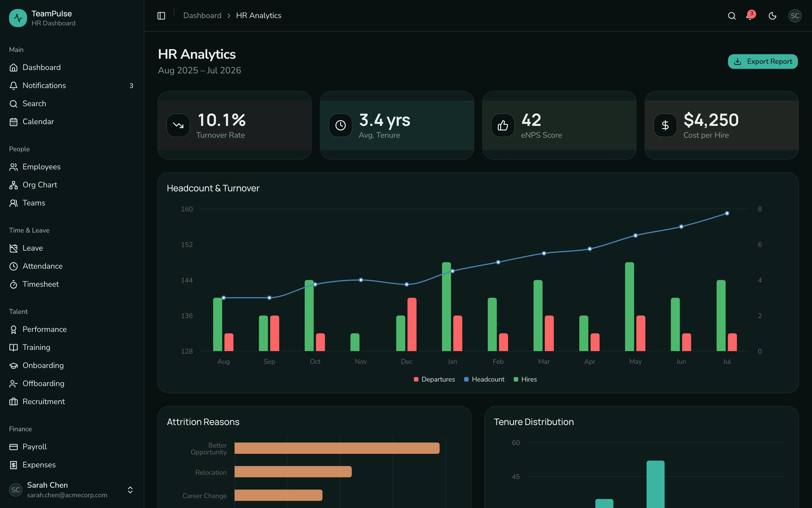Screen dimensions: 812x508
Task: Click the Recruitment briefcase icon
Action: pyautogui.click(x=14, y=402)
